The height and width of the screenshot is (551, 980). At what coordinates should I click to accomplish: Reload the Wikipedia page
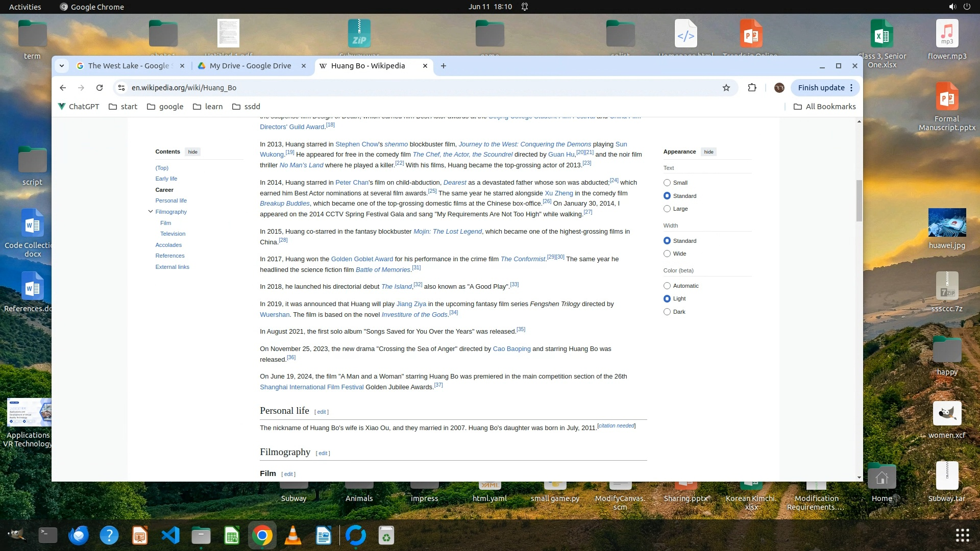(x=100, y=88)
